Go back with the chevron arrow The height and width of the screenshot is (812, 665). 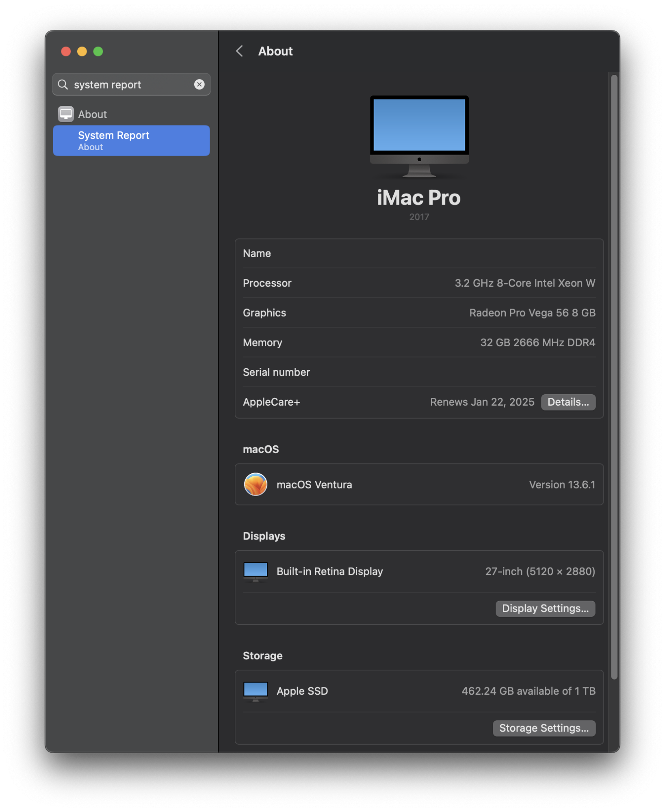pyautogui.click(x=240, y=51)
